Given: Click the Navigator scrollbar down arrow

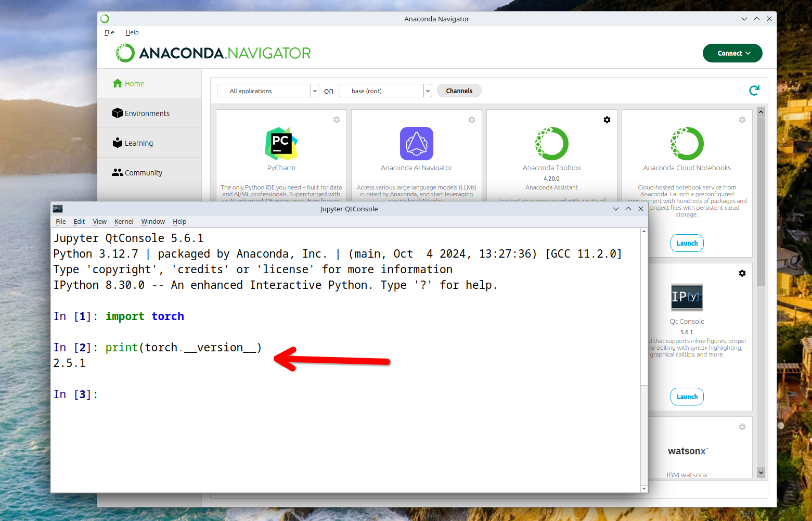Looking at the screenshot, I should (x=761, y=473).
